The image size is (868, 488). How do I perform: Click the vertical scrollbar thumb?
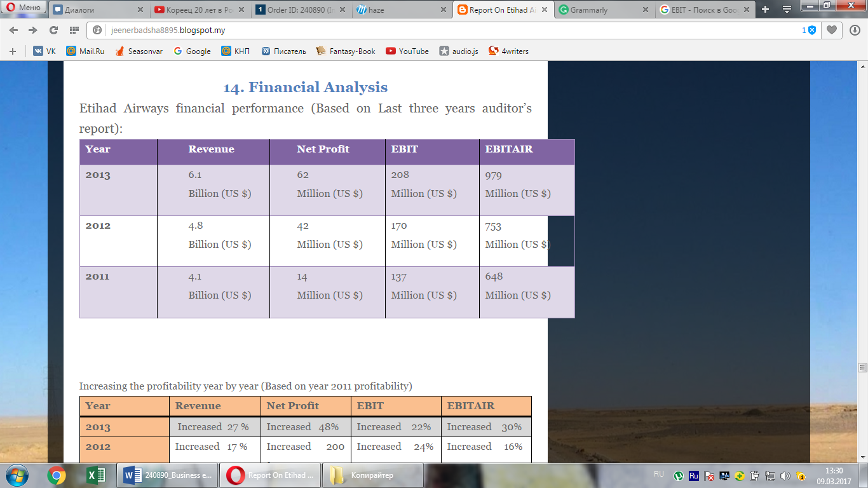click(862, 367)
